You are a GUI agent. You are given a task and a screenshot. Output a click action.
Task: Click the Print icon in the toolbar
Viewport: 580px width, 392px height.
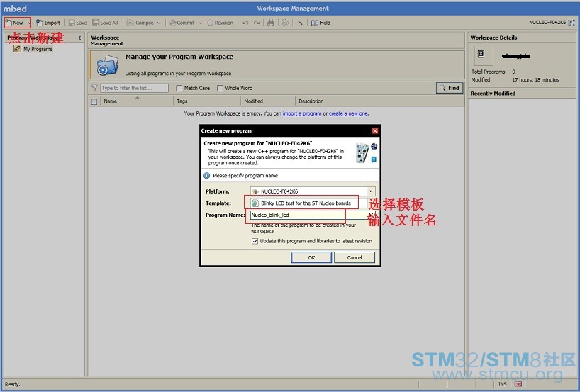[x=286, y=23]
